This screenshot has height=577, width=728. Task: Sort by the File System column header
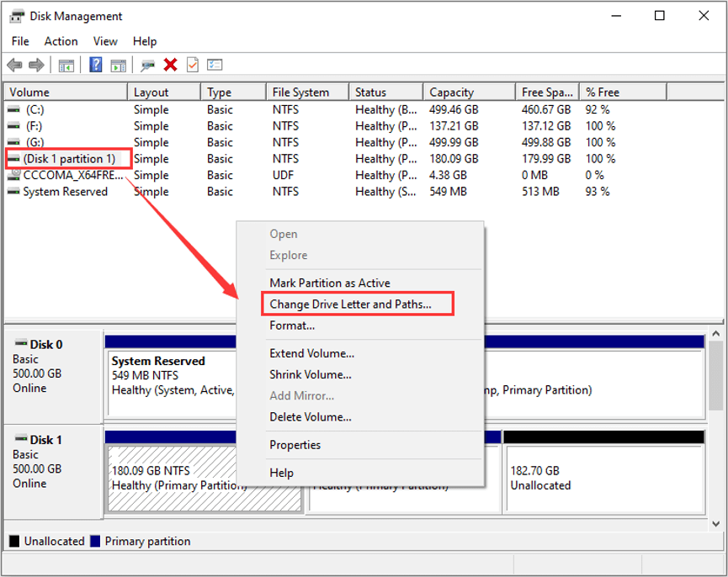click(x=308, y=93)
